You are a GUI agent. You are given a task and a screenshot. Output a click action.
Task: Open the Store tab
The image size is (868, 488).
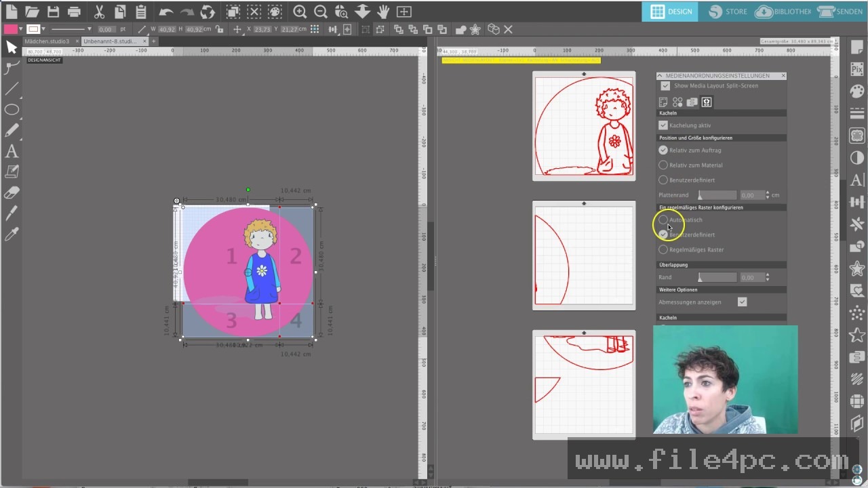tap(728, 12)
